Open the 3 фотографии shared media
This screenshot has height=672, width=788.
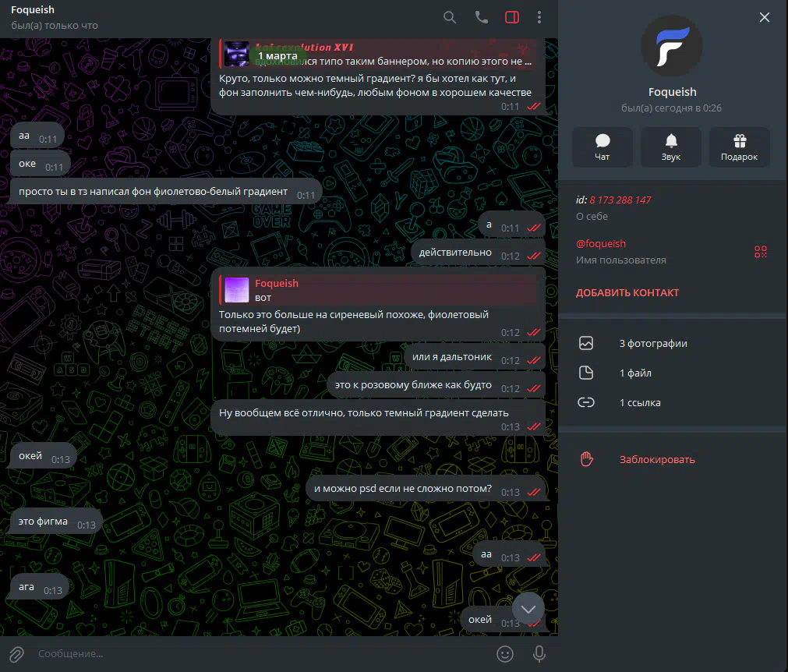(x=653, y=343)
